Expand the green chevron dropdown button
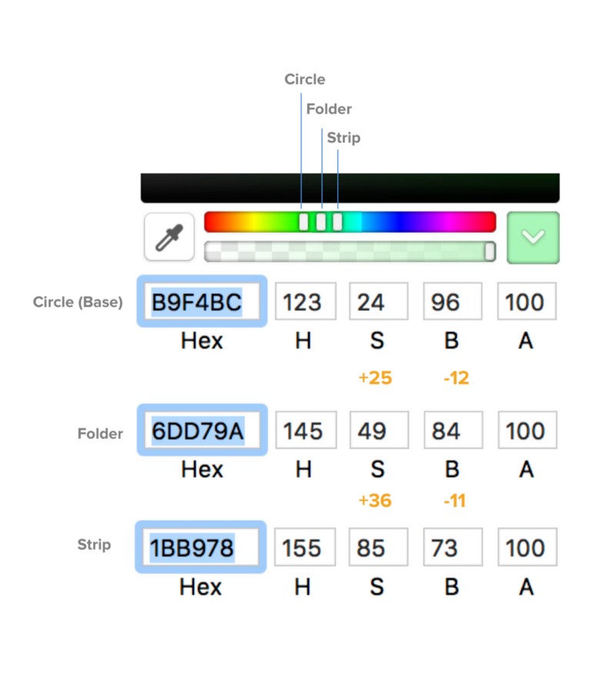The width and height of the screenshot is (616, 686). coord(533,238)
